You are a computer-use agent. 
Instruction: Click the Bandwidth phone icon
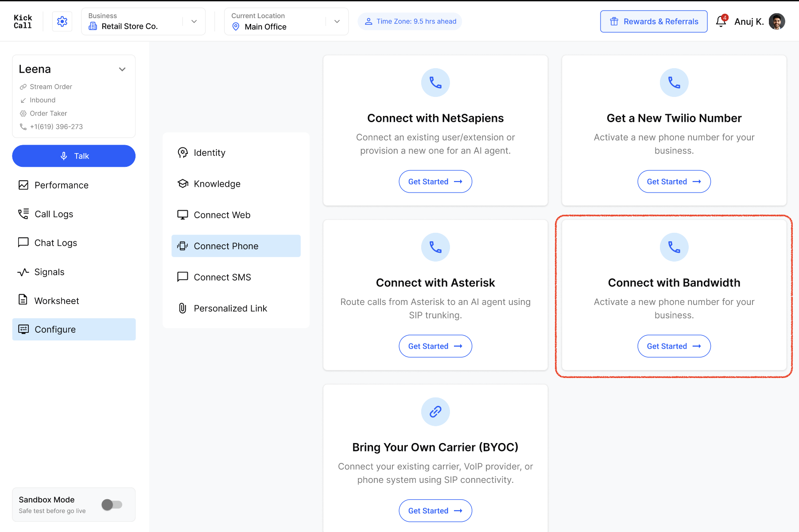click(674, 247)
